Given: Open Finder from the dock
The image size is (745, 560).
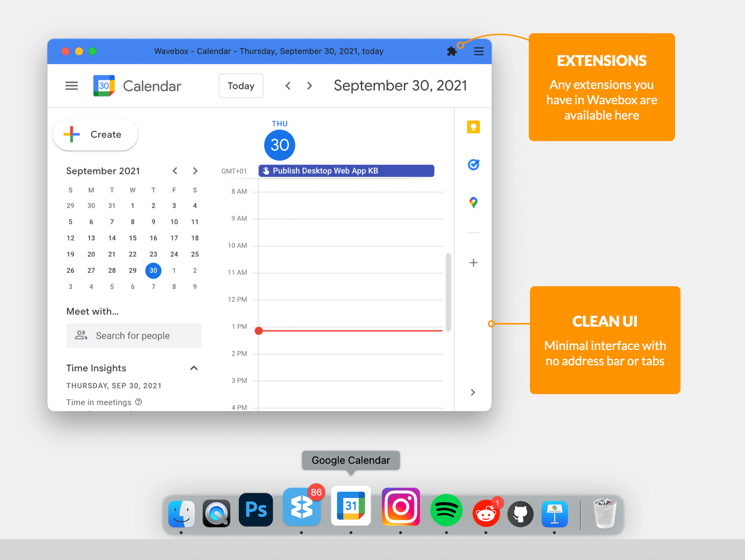Looking at the screenshot, I should coord(181,513).
